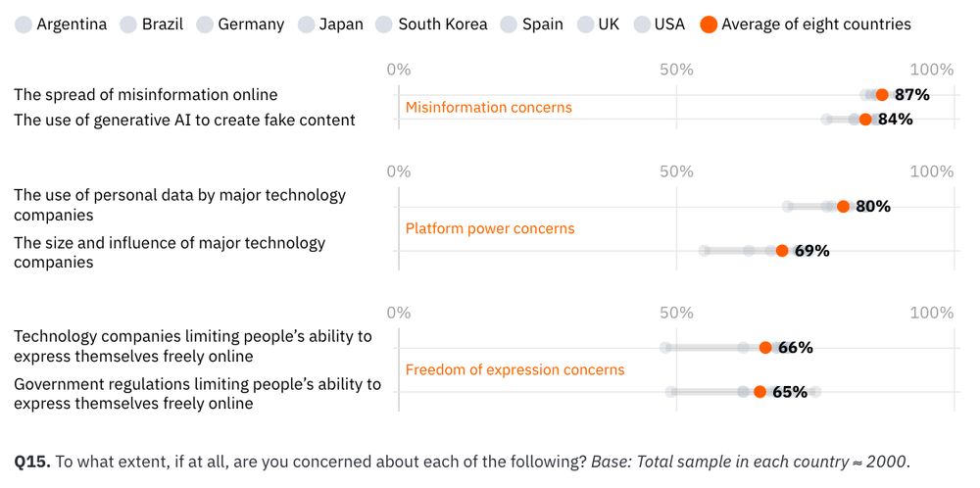980x488 pixels.
Task: Toggle the Germany legend item
Action: (x=205, y=24)
